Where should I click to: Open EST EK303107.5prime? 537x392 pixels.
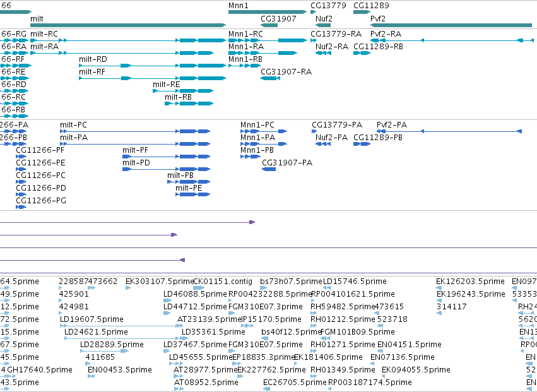(160, 282)
